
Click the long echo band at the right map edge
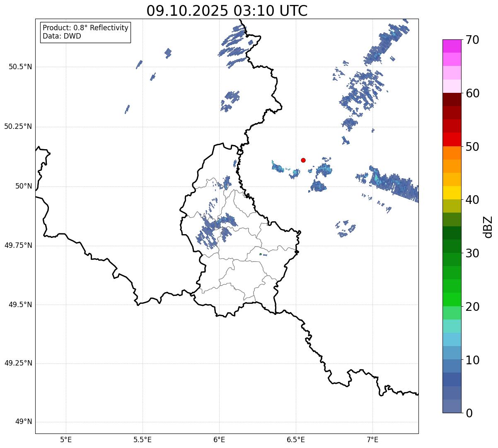(x=394, y=183)
